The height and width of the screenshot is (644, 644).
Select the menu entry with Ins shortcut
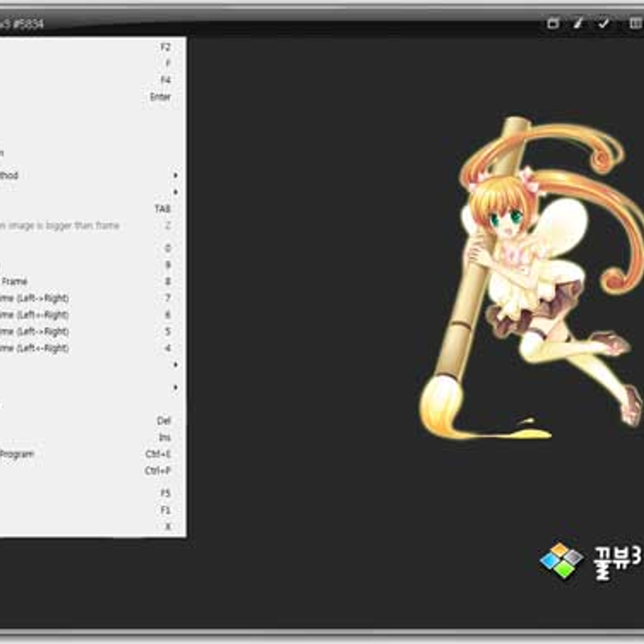[x=93, y=437]
